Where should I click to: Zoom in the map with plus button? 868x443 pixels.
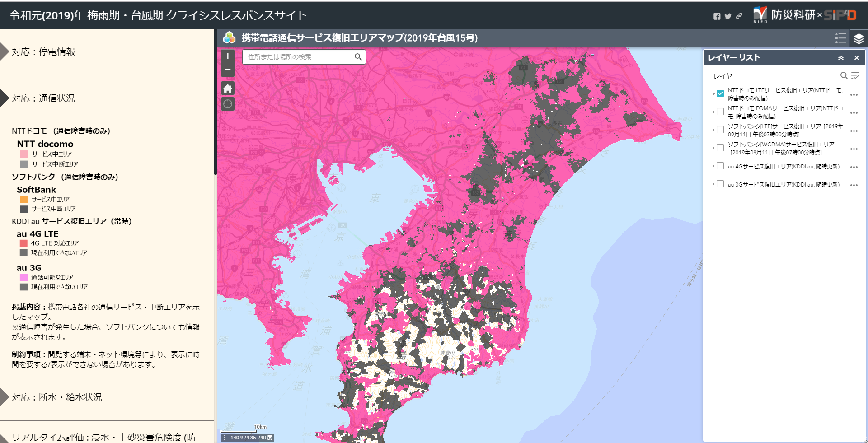coord(228,56)
